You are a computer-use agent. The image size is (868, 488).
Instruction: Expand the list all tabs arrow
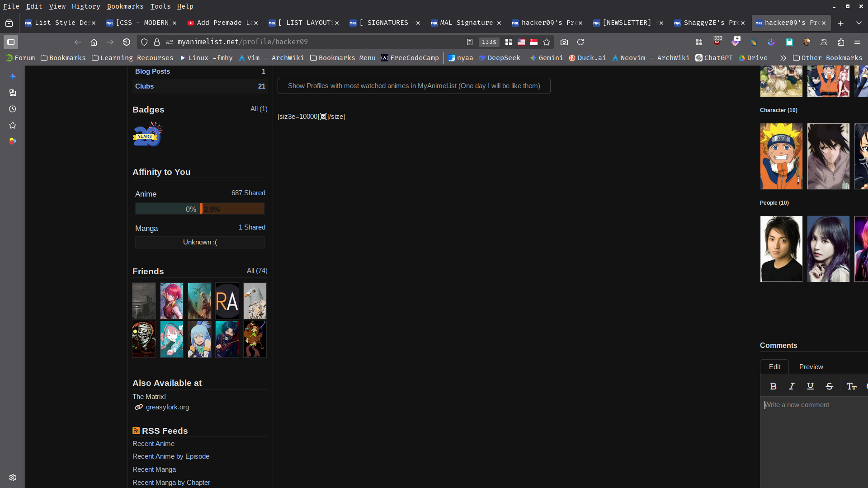pyautogui.click(x=859, y=23)
